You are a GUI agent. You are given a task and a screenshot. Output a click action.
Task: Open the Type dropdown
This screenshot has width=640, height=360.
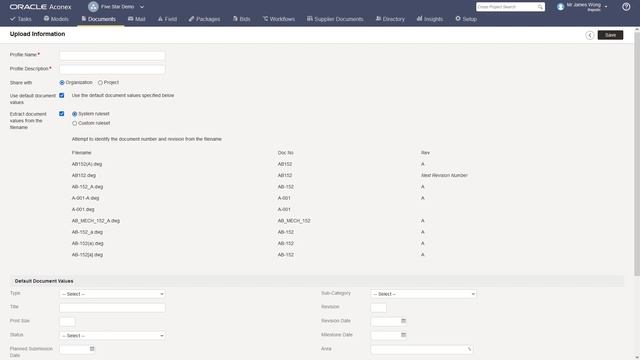point(112,294)
